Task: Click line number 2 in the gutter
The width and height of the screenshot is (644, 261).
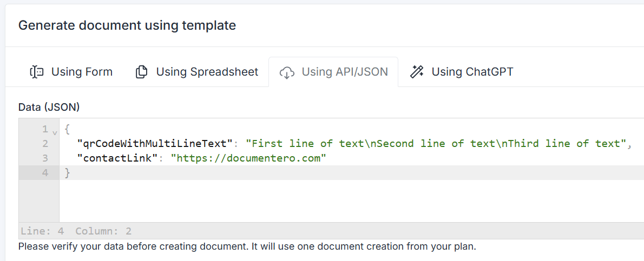Action: (x=45, y=144)
